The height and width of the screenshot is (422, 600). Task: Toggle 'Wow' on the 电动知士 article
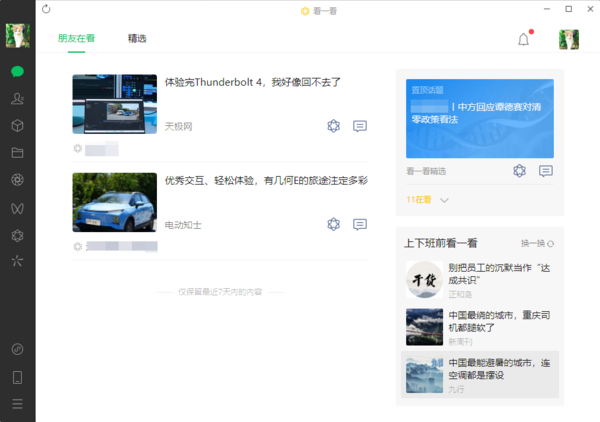point(333,224)
